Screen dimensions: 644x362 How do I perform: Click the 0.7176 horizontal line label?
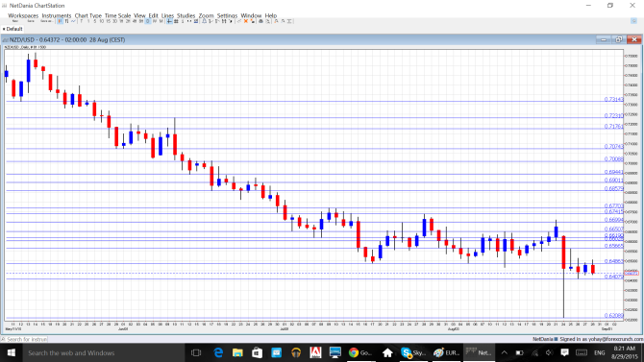[613, 127]
